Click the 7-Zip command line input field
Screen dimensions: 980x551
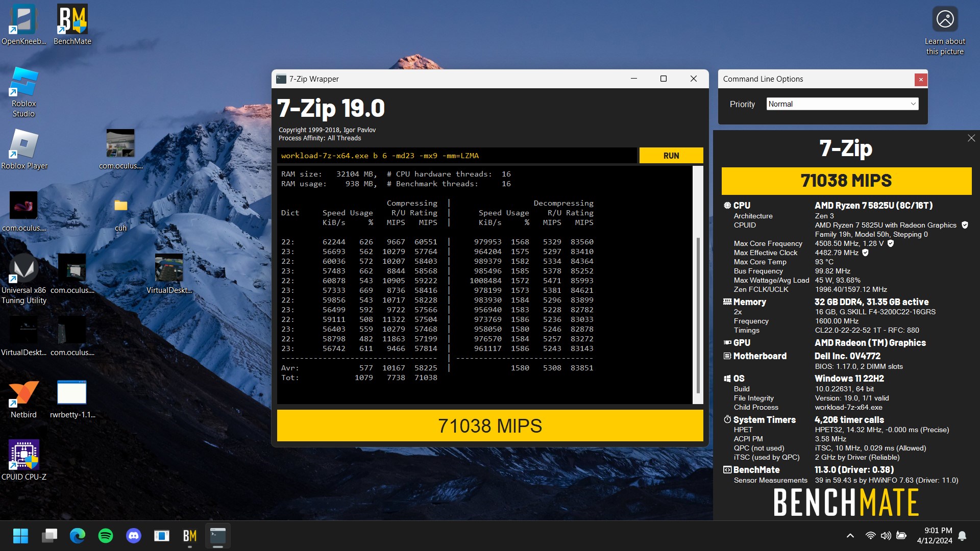click(x=457, y=156)
